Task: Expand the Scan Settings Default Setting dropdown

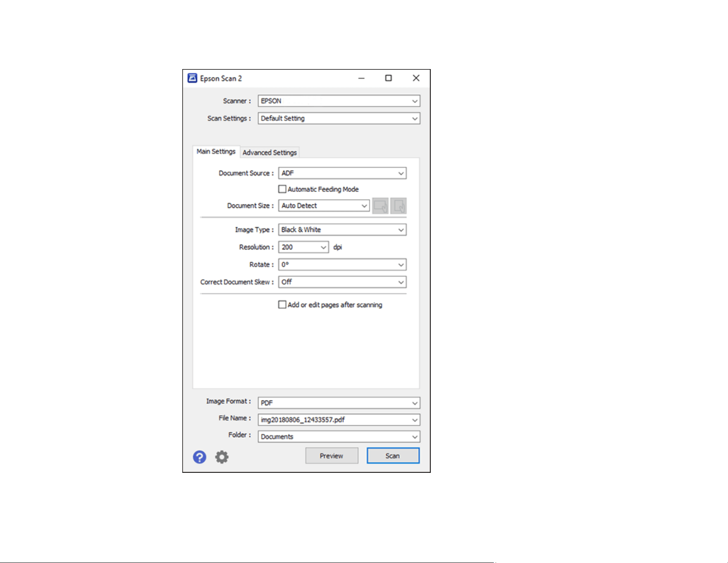Action: click(339, 118)
